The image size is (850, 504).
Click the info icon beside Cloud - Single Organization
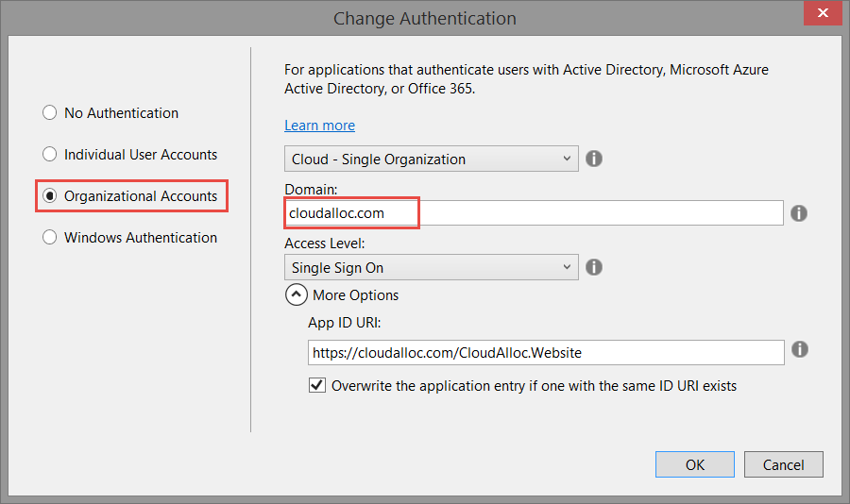tap(594, 159)
